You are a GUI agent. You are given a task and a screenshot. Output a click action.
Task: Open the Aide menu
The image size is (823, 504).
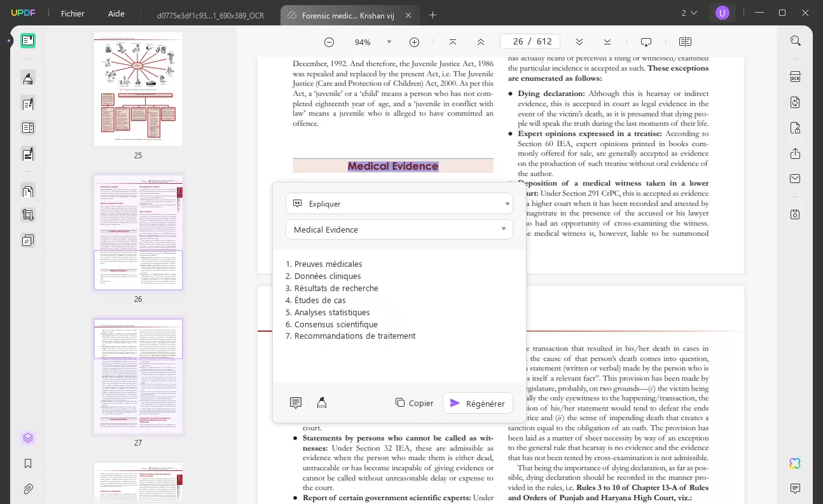click(116, 13)
